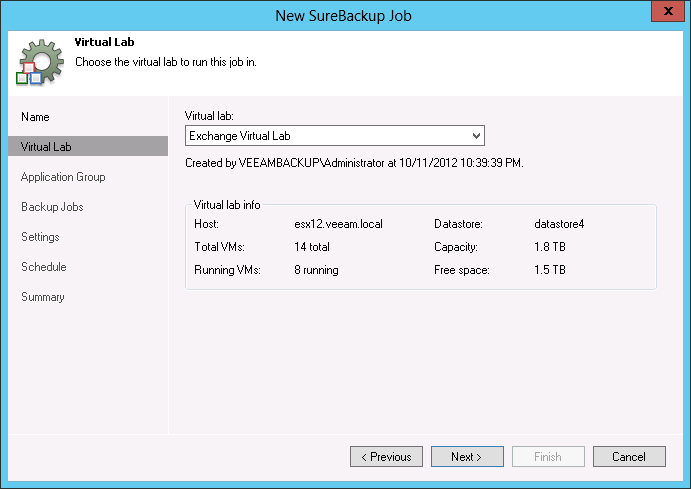This screenshot has height=489, width=691.
Task: Open the Schedule step
Action: pos(44,267)
